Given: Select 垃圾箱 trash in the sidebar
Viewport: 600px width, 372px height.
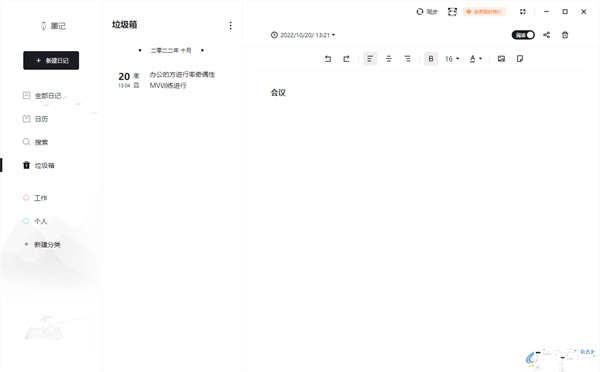Looking at the screenshot, I should pos(38,165).
